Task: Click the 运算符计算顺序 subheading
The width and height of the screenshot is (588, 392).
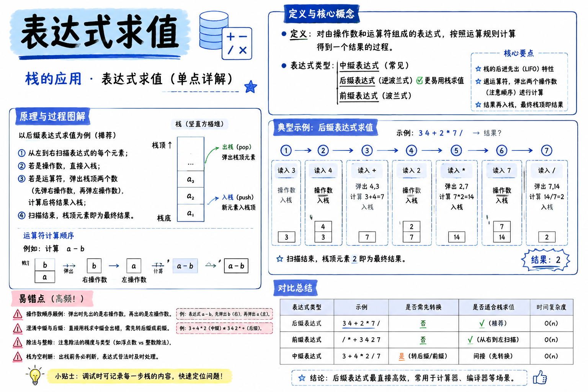Action: (x=49, y=235)
